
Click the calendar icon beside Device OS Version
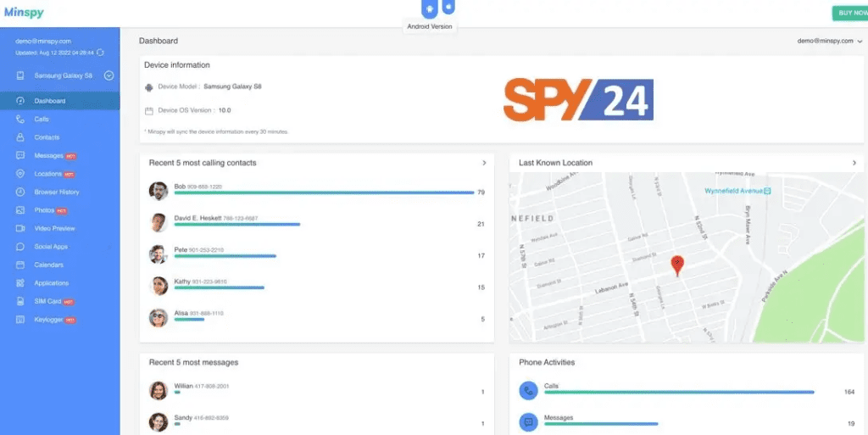click(148, 111)
